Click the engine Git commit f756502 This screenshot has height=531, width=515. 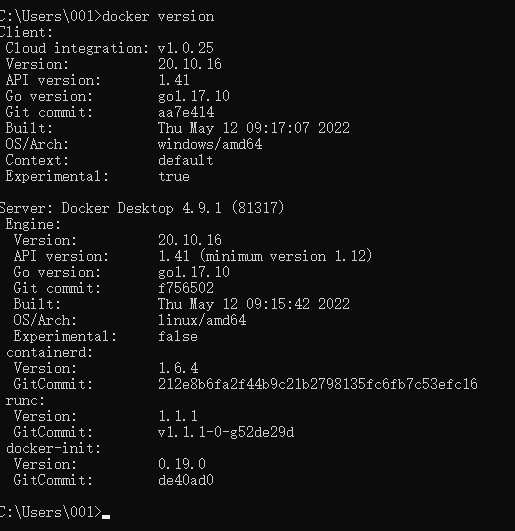pyautogui.click(x=186, y=288)
